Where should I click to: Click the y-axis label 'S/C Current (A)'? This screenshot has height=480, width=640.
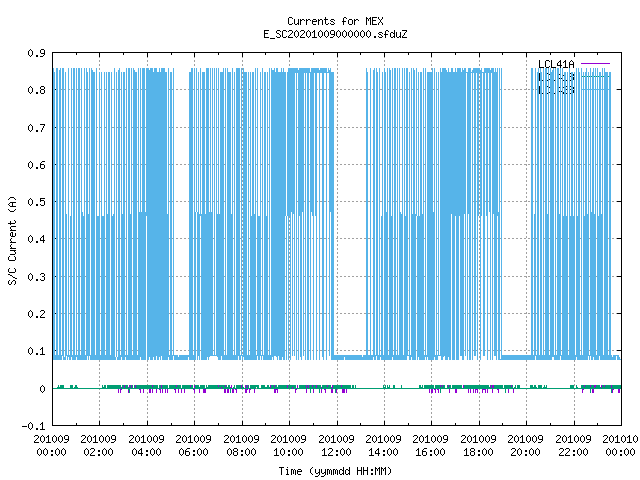(12, 241)
